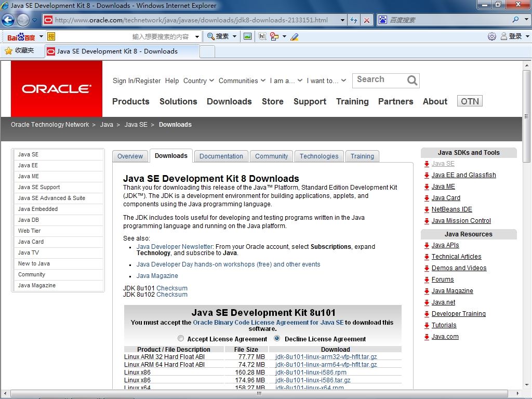Viewport: 532px width, 399px height.
Task: Select Decline License Agreement radio button
Action: coord(277,338)
